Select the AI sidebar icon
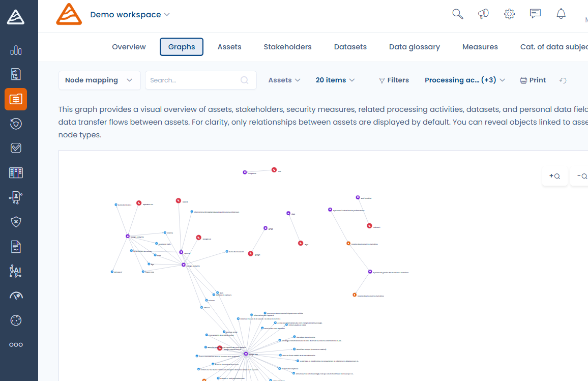Image resolution: width=588 pixels, height=381 pixels. (x=15, y=271)
